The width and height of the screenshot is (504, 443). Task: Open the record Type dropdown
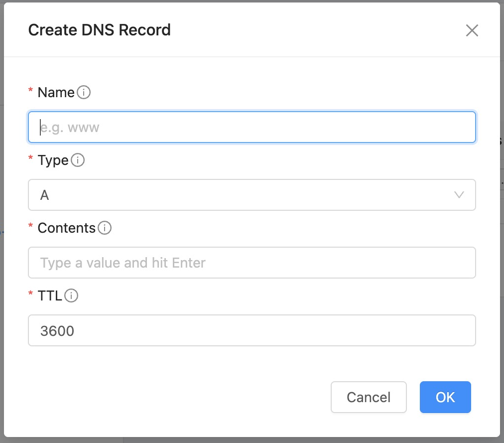click(252, 195)
